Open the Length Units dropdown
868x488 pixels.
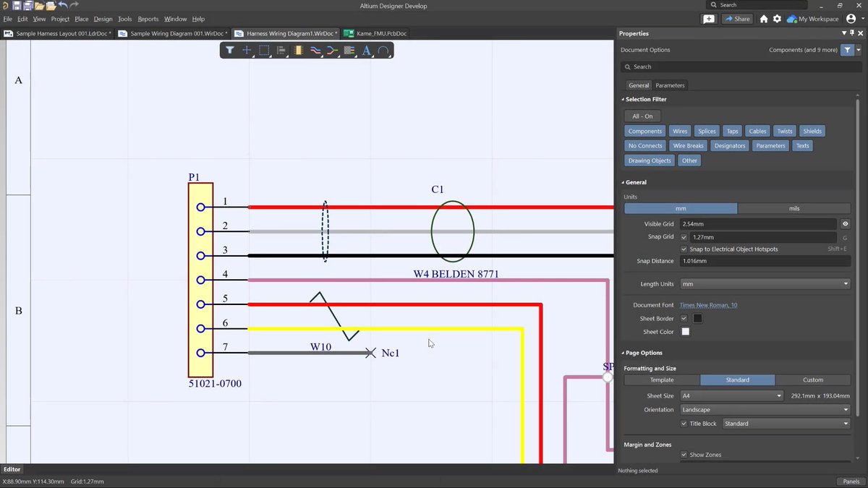(765, 284)
